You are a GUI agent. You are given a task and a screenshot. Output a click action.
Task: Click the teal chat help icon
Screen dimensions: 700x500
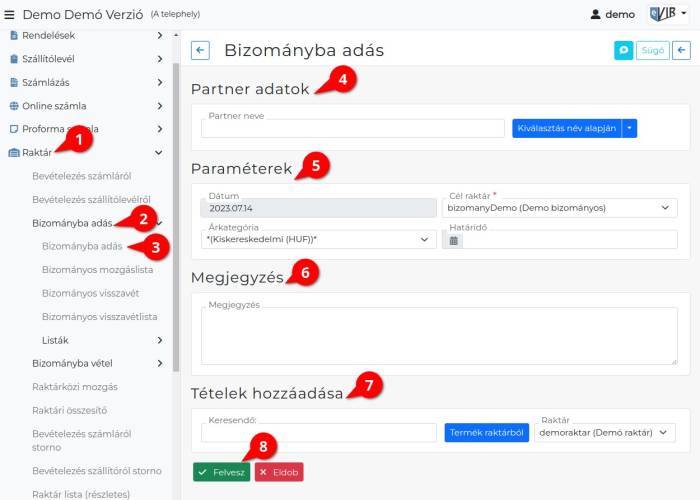[x=623, y=51]
